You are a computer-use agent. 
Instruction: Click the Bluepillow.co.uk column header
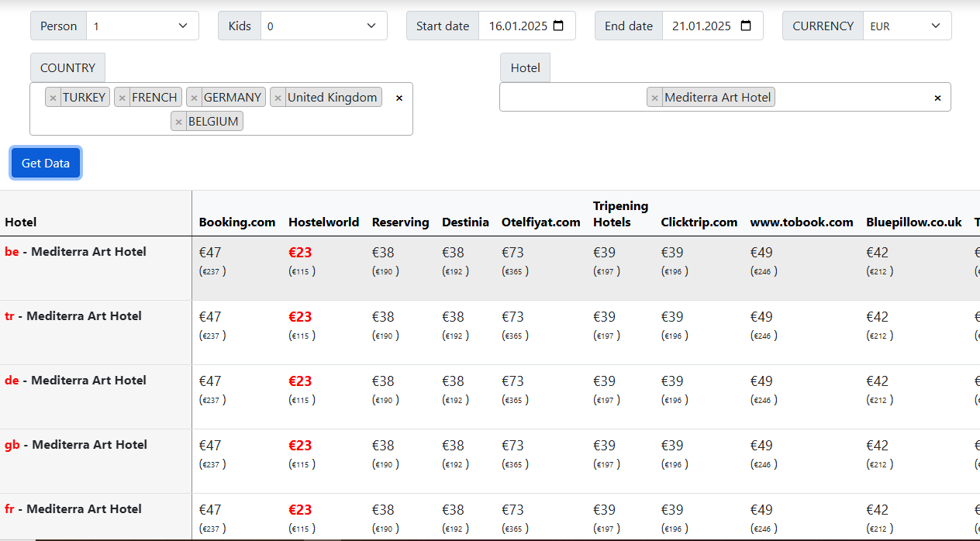(x=914, y=222)
